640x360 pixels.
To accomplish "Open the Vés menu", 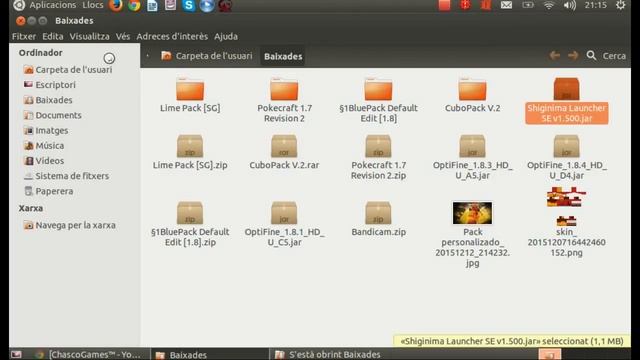I will [x=123, y=36].
